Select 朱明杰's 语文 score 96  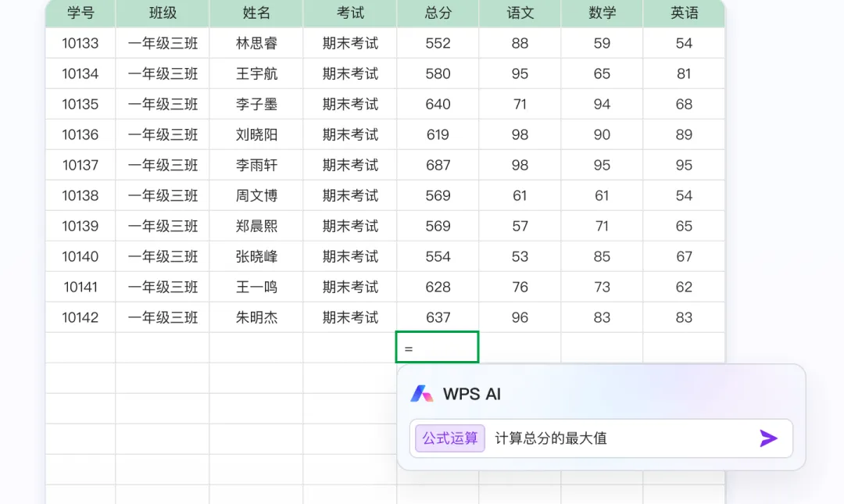(x=519, y=317)
